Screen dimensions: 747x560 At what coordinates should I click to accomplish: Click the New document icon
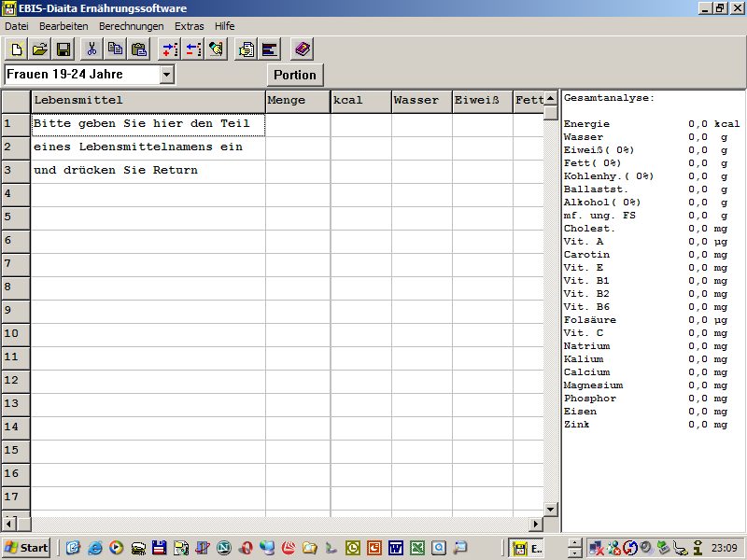(x=16, y=49)
